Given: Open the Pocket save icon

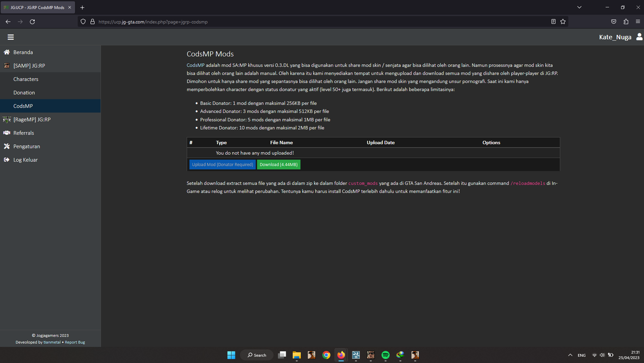Looking at the screenshot, I should [614, 22].
